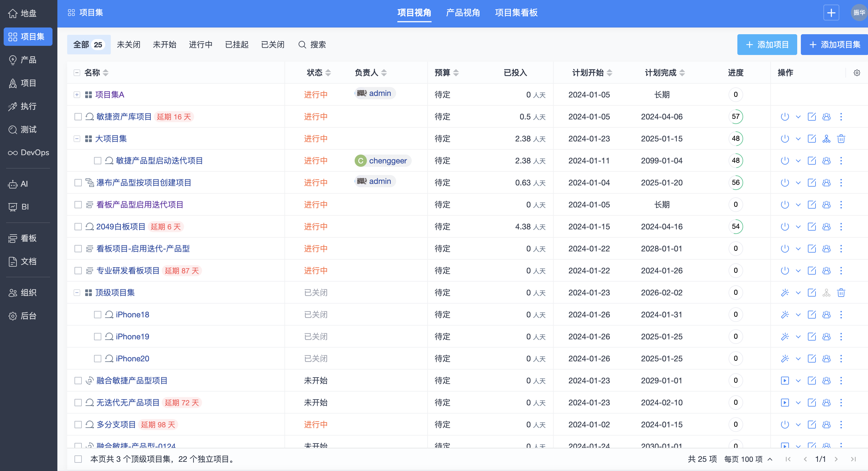Click three-dot more menu for 专业研发看板项目
Screen dimensions: 868x471
click(841, 271)
